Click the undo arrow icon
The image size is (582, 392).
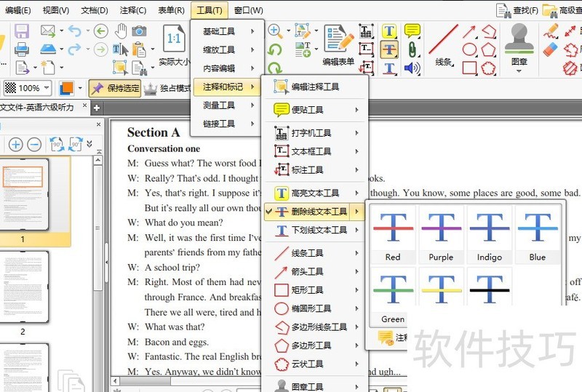click(75, 31)
